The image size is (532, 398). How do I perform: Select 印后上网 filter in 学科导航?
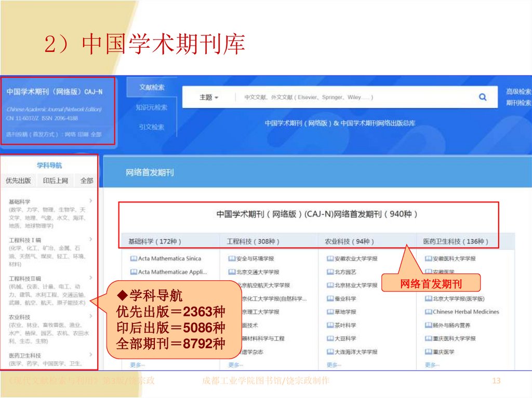click(56, 181)
